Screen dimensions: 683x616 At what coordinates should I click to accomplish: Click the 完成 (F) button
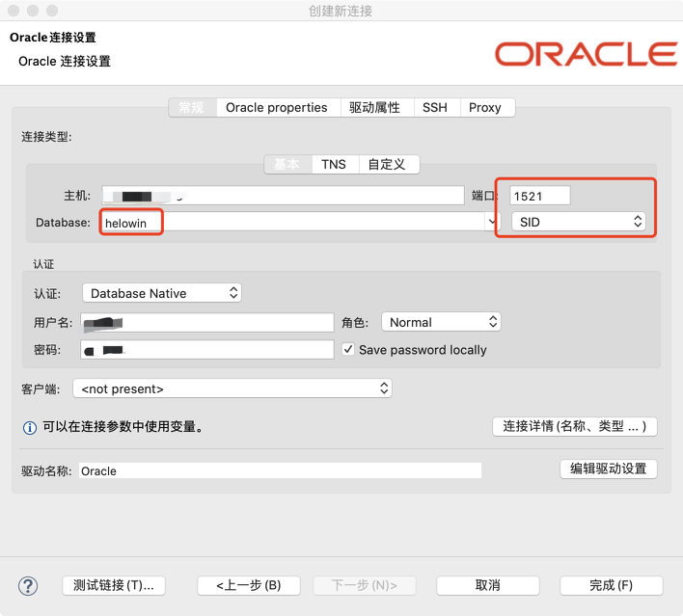[611, 585]
